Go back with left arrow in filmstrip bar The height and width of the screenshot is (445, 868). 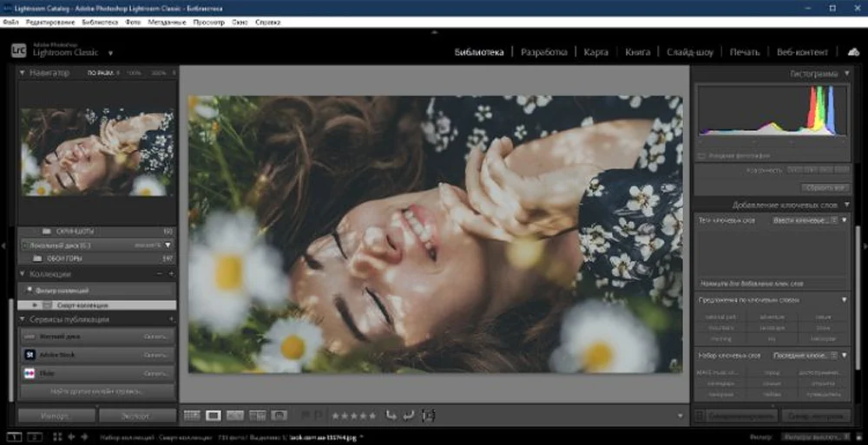pyautogui.click(x=71, y=437)
